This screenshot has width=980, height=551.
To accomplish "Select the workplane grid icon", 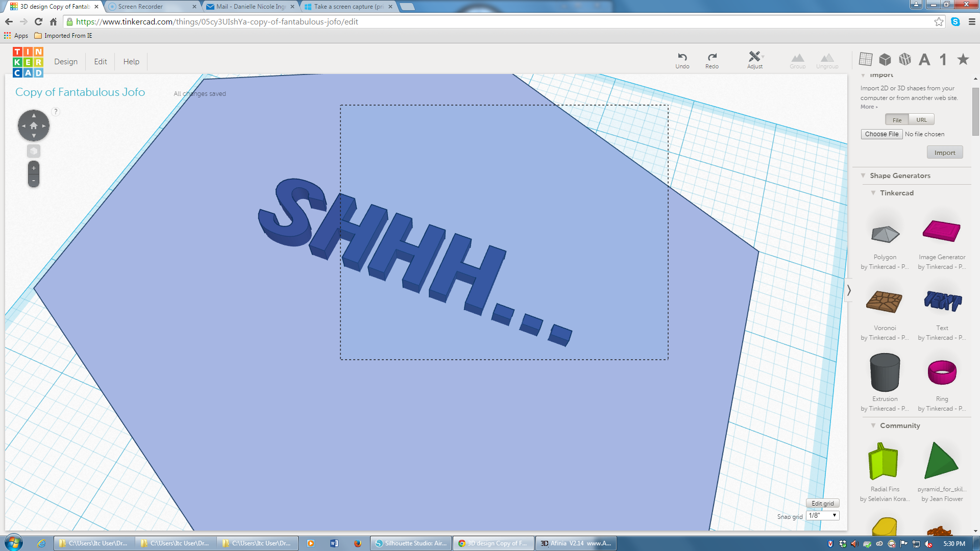I will 866,59.
